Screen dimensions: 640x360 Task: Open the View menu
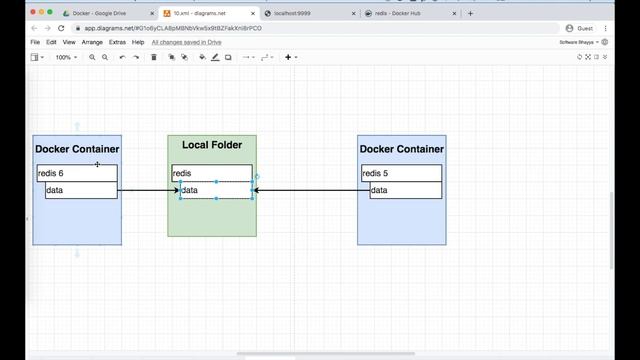(x=69, y=42)
